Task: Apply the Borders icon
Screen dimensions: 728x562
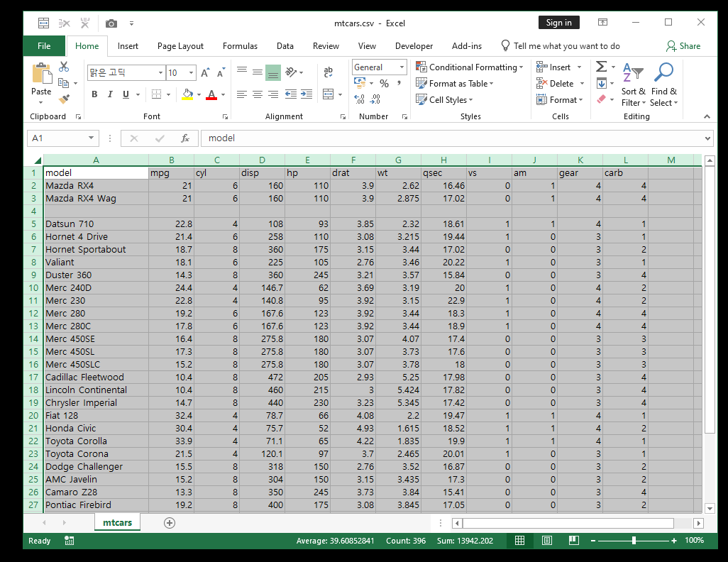Action: [x=157, y=94]
